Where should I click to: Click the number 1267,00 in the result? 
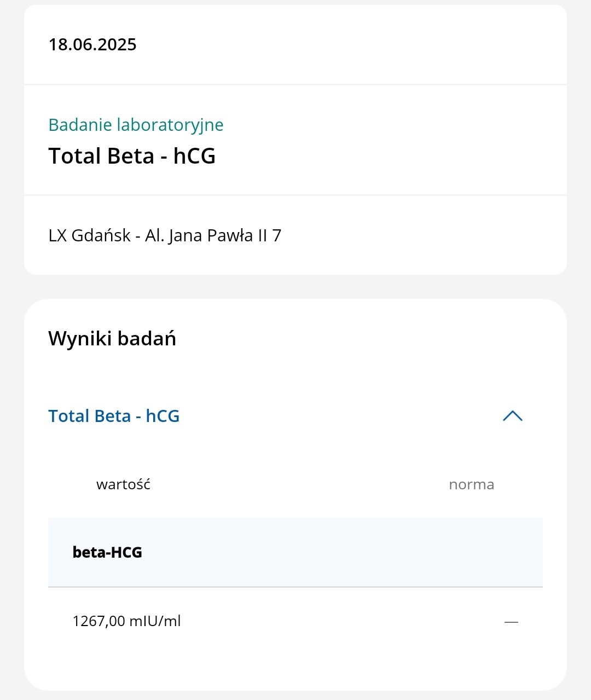[99, 621]
